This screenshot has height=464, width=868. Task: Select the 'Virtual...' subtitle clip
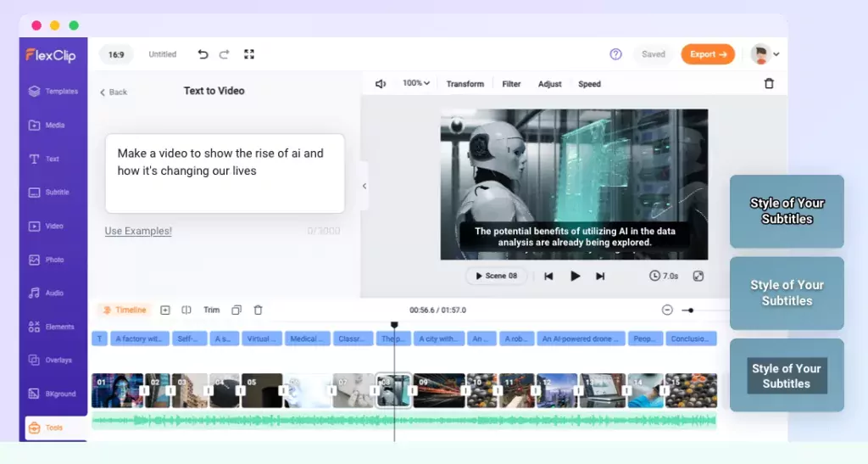tap(262, 338)
